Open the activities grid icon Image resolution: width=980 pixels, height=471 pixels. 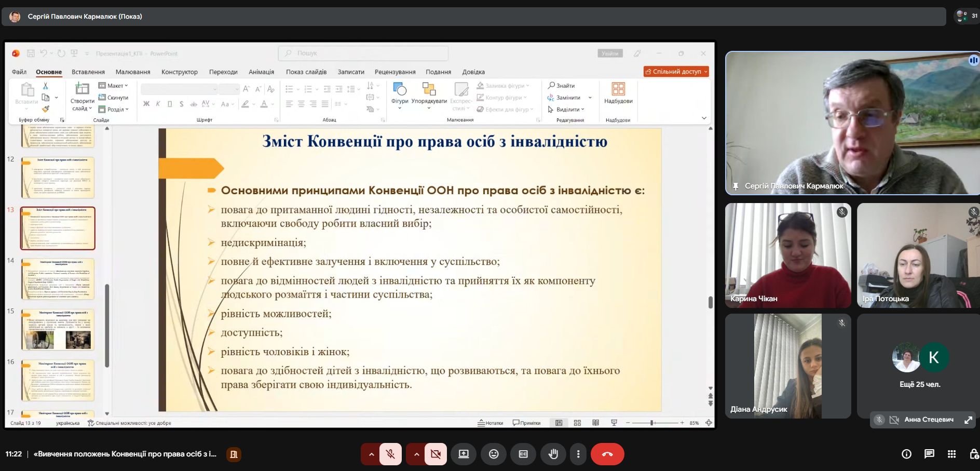951,454
